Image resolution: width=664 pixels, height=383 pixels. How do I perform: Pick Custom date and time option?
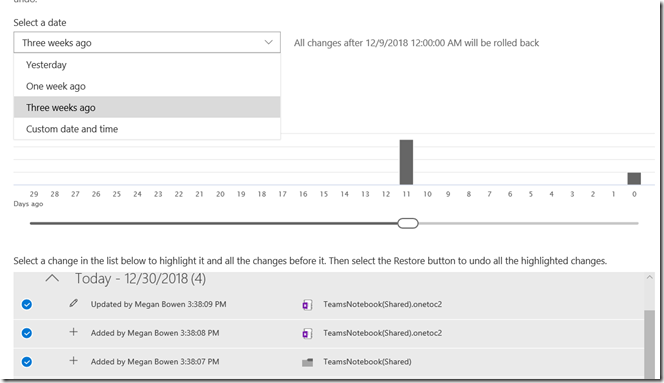[147, 129]
